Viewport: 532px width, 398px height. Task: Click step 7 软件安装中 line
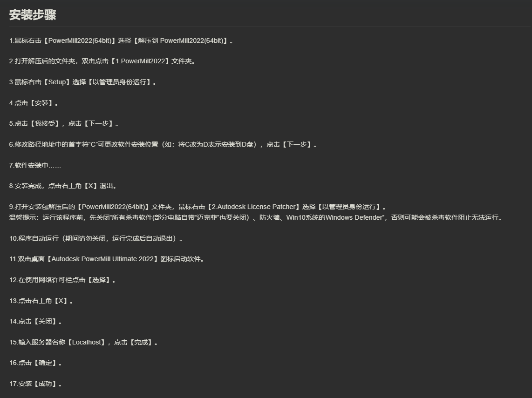click(35, 165)
